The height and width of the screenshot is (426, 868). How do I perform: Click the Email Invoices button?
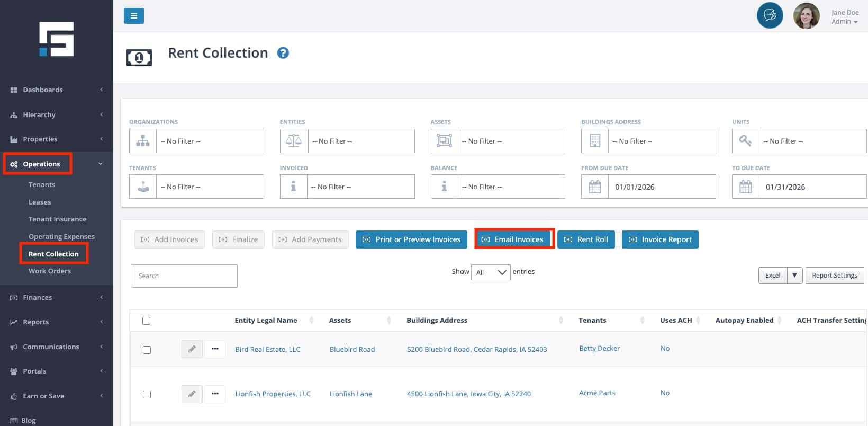[514, 239]
